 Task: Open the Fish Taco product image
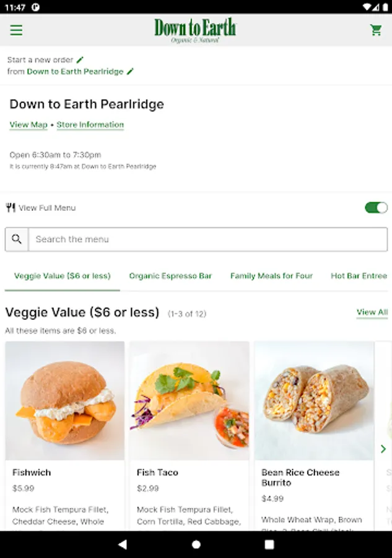pyautogui.click(x=189, y=401)
